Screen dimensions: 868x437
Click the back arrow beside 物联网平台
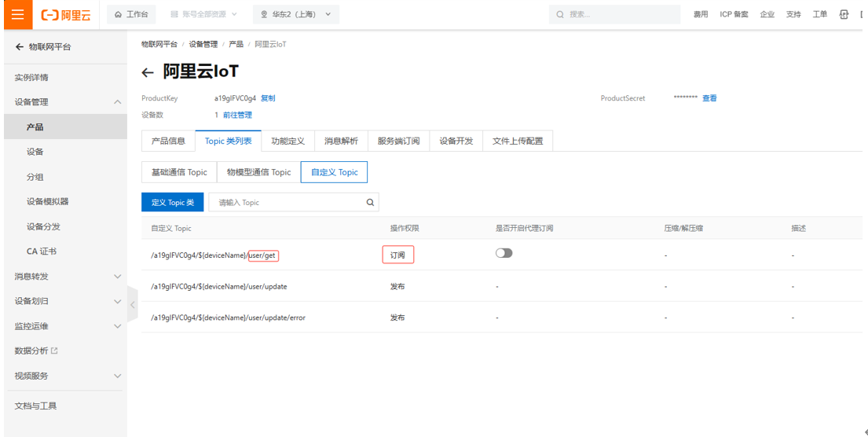pos(20,47)
